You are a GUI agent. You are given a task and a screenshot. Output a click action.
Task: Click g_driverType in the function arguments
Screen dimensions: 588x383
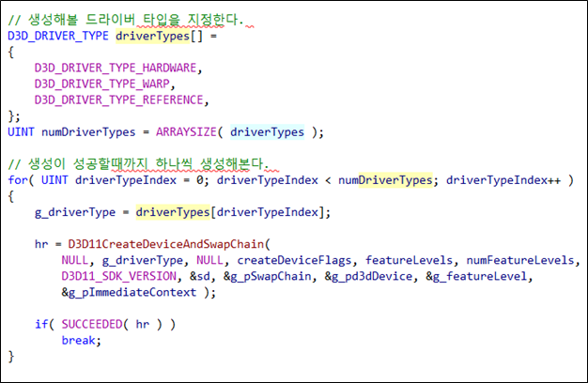pyautogui.click(x=143, y=260)
